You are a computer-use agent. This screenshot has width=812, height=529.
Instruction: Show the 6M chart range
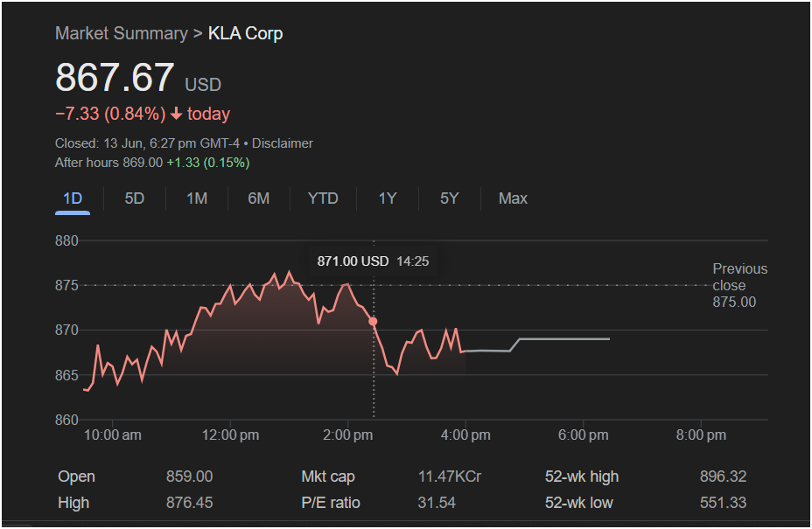[x=259, y=198]
